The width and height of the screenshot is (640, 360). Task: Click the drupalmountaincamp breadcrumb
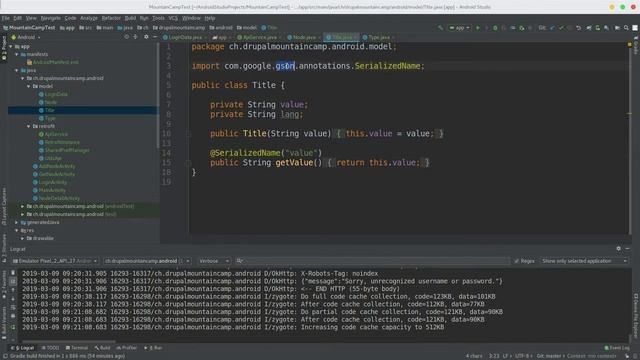click(179, 28)
